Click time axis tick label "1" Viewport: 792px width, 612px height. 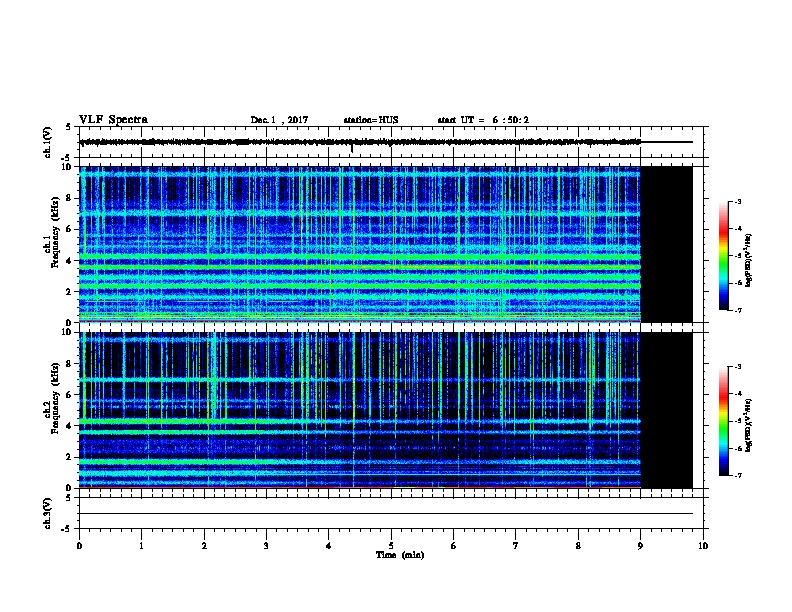pos(141,546)
